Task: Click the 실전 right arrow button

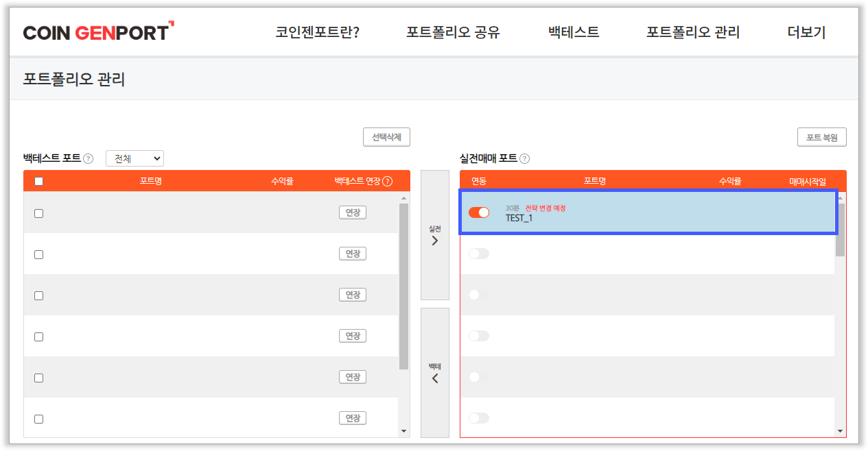Action: 434,235
